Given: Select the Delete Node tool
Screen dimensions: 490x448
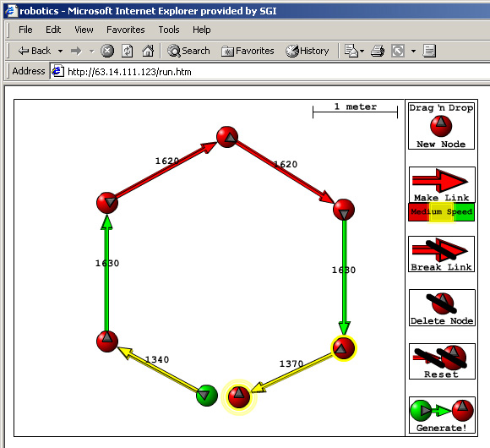Looking at the screenshot, I should click(x=442, y=308).
